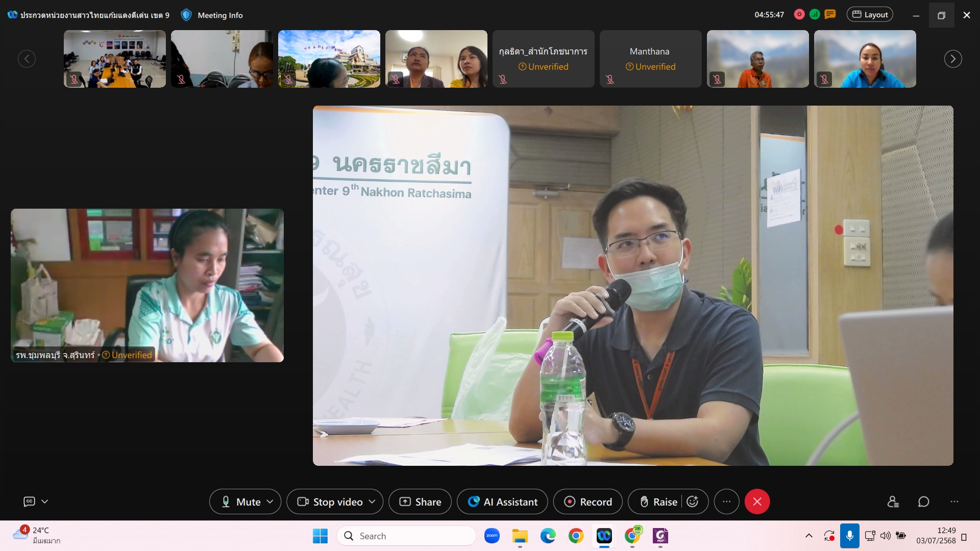Screen dimensions: 980x551
Task: Expand audio options next to Mute
Action: tap(270, 502)
